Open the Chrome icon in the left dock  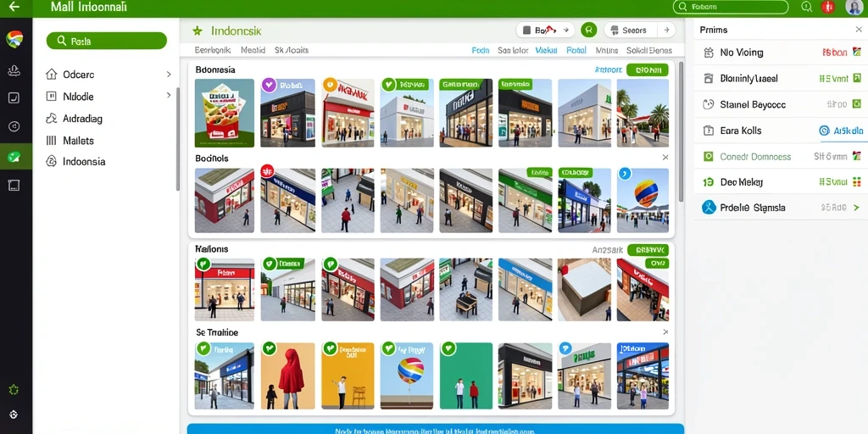coord(14,39)
